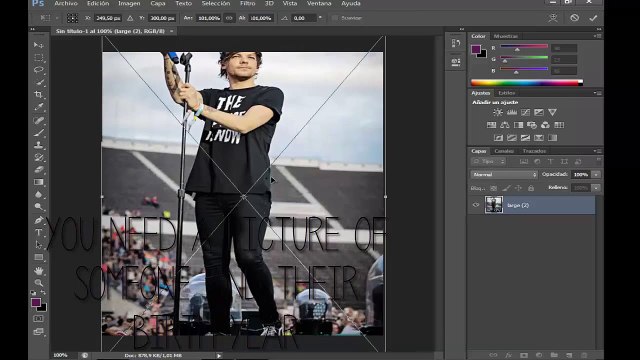Image resolution: width=640 pixels, height=360 pixels.
Task: Toggle the Suavizar checkbox
Action: (x=335, y=18)
